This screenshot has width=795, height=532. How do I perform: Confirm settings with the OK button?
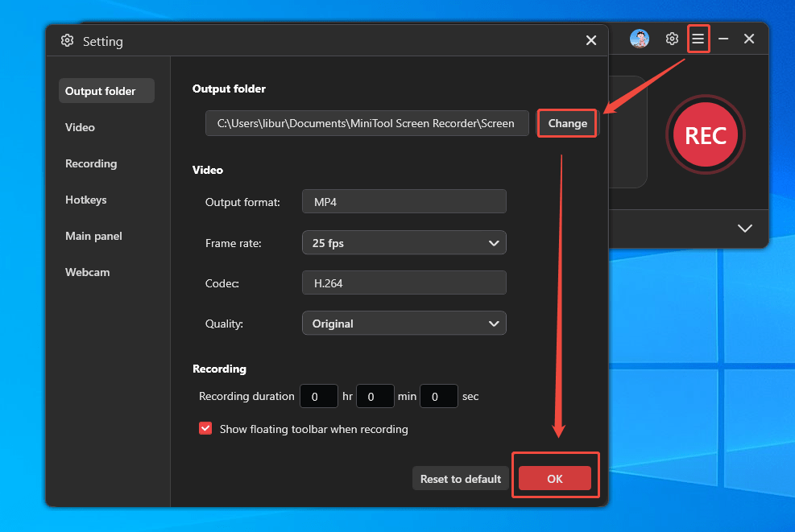point(555,478)
